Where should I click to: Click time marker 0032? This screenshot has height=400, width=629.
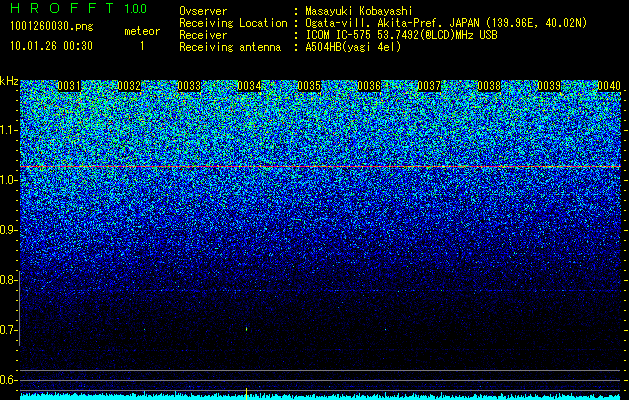tap(129, 86)
